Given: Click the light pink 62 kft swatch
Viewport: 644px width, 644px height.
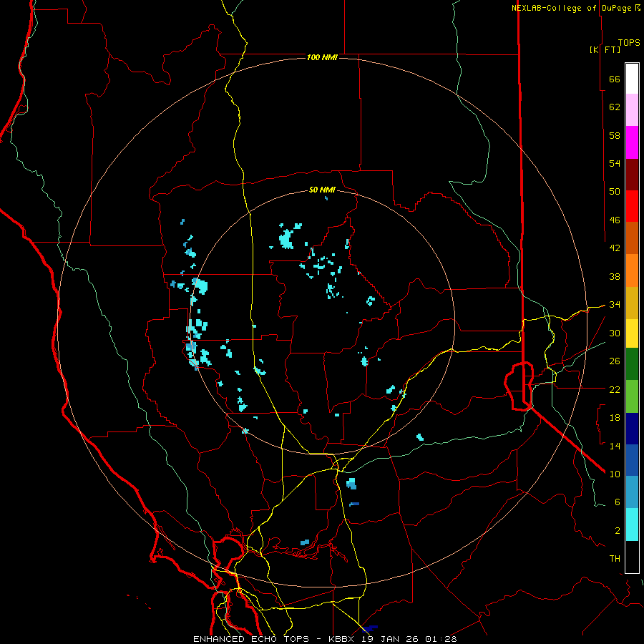Looking at the screenshot, I should click(x=632, y=110).
